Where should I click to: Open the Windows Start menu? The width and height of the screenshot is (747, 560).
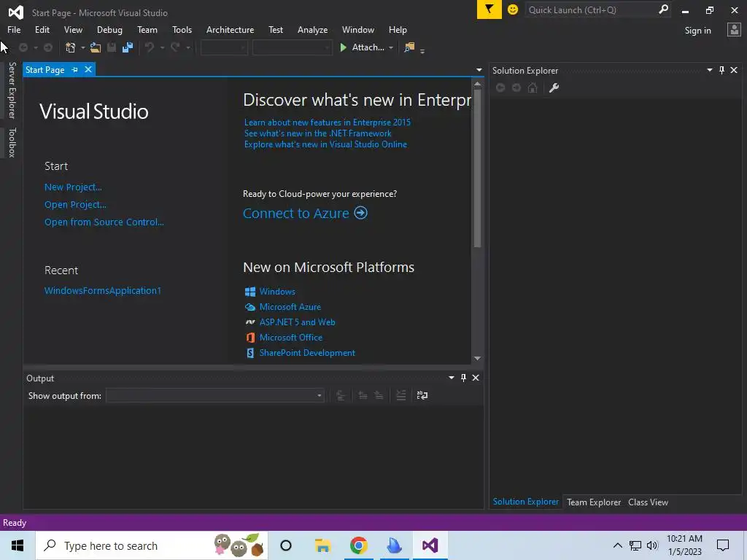coord(18,545)
